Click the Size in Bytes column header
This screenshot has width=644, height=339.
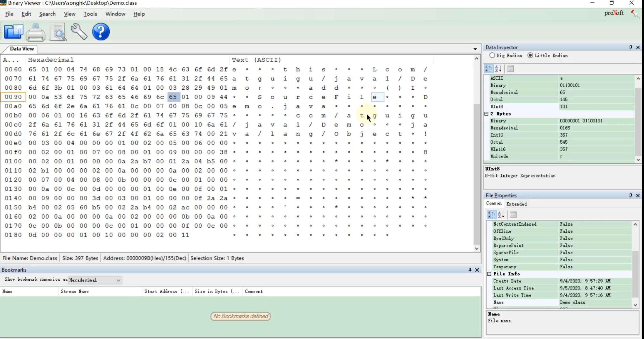coord(217,292)
